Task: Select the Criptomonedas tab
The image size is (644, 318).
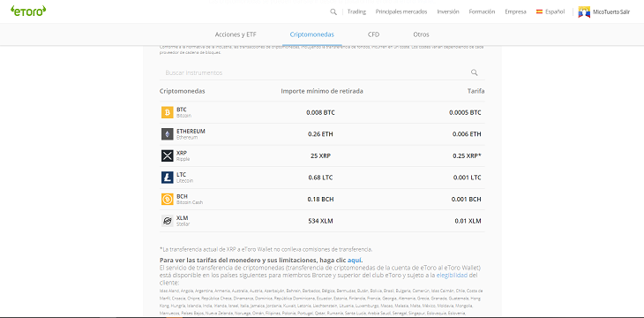Action: [x=311, y=34]
